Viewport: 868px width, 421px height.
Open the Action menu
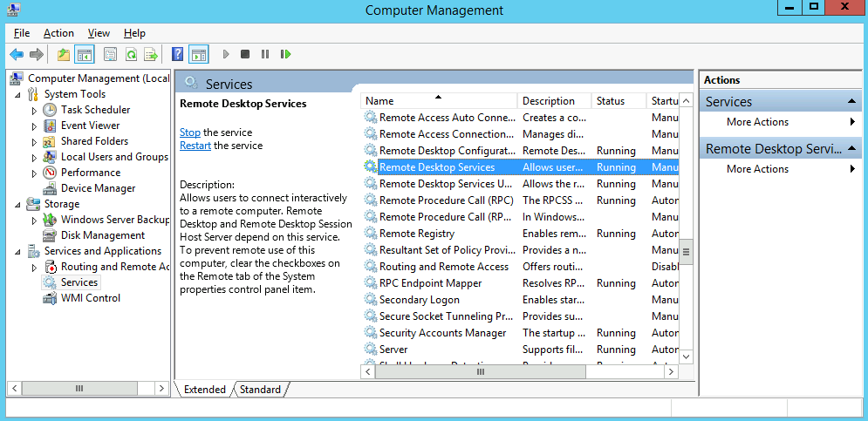(x=58, y=33)
